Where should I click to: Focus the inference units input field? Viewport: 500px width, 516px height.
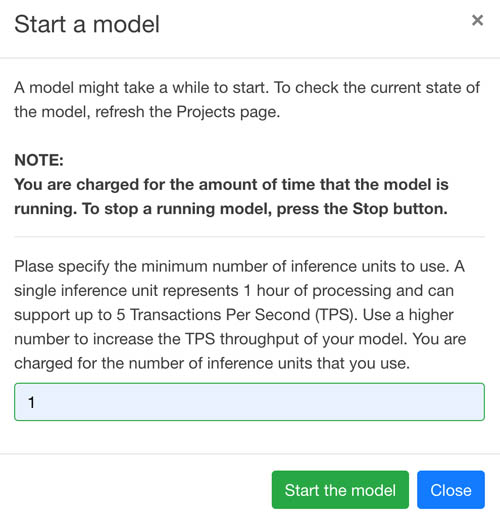point(249,402)
